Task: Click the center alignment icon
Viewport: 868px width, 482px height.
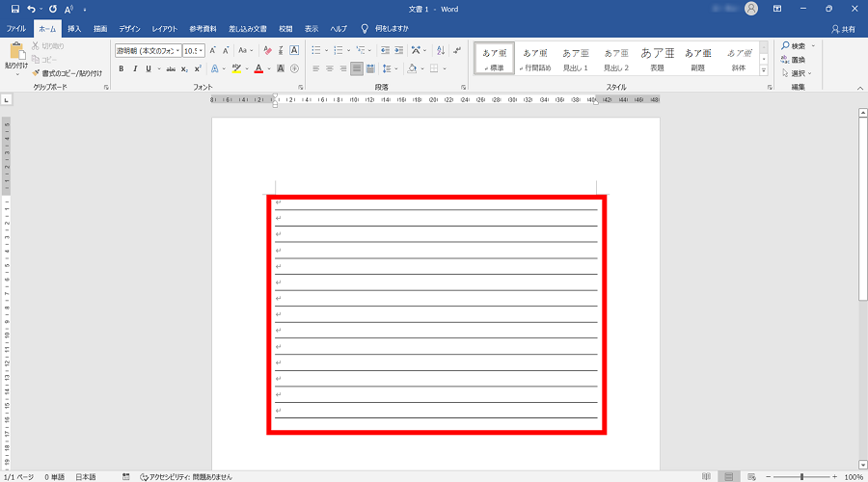Action: coord(329,69)
